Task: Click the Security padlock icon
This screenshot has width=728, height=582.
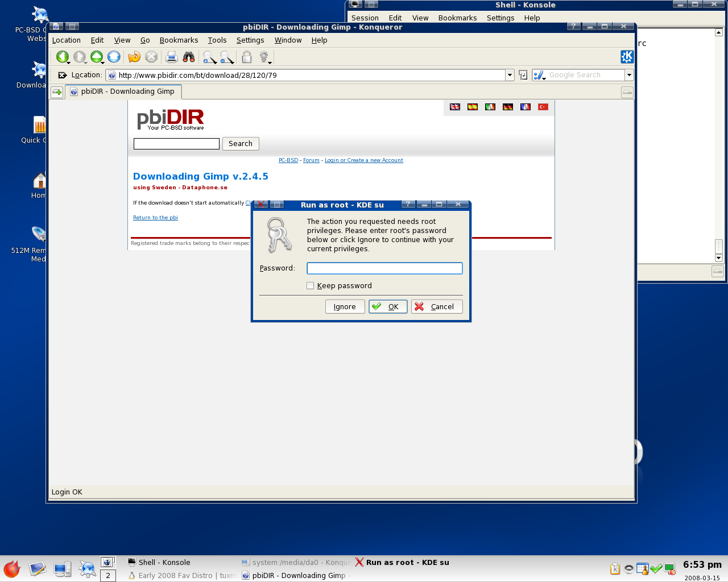Action: [246, 57]
